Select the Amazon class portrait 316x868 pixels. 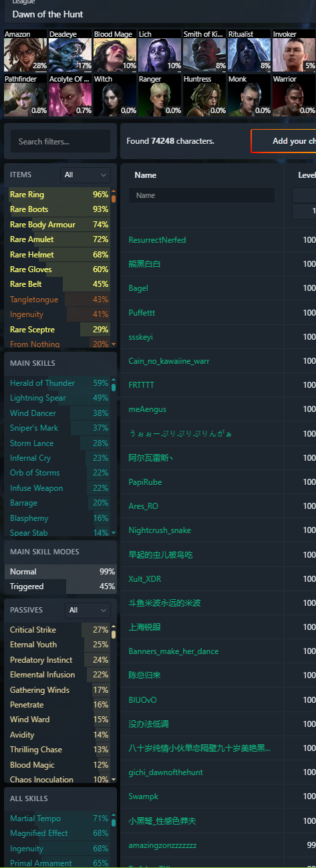25,51
